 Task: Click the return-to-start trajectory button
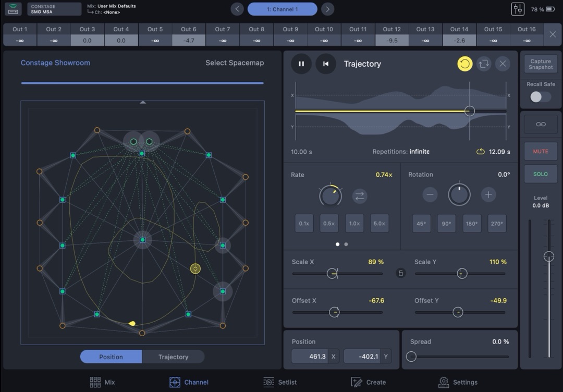(326, 64)
